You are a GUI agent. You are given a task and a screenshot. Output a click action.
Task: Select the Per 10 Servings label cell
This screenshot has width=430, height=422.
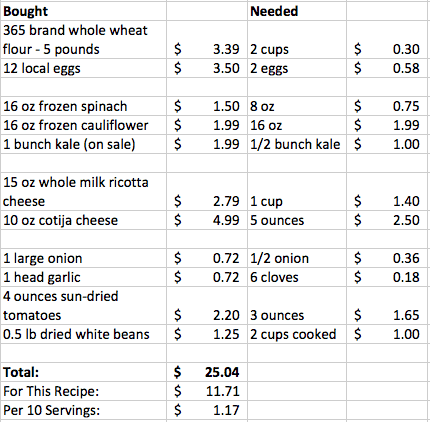click(x=83, y=410)
